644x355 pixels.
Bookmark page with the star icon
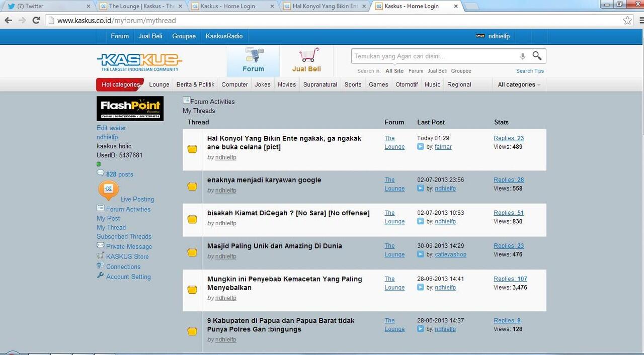pyautogui.click(x=627, y=21)
